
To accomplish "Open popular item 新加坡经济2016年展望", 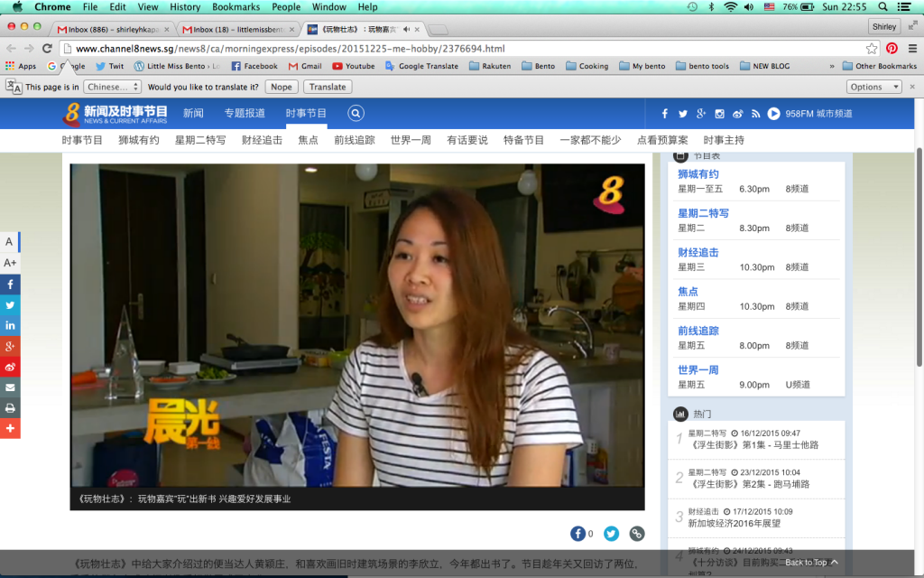I will coord(735,523).
